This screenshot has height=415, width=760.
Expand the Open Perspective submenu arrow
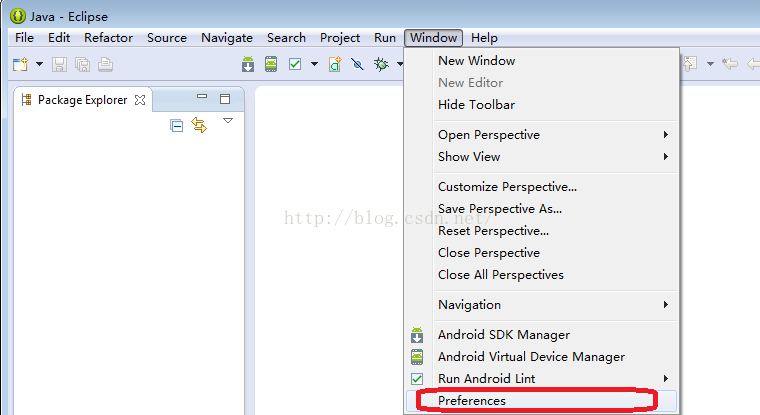pos(666,134)
